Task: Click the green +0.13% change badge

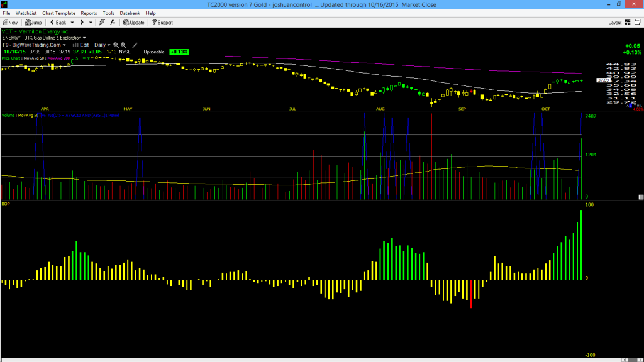Action: pos(179,52)
